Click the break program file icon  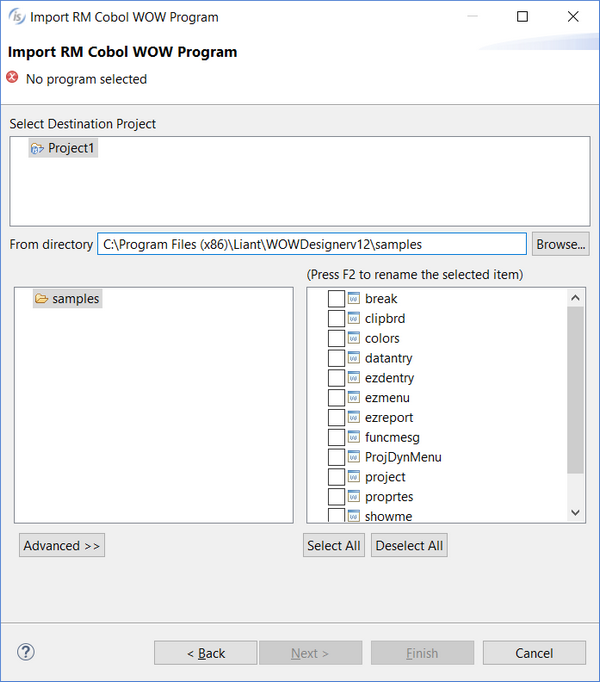(354, 298)
